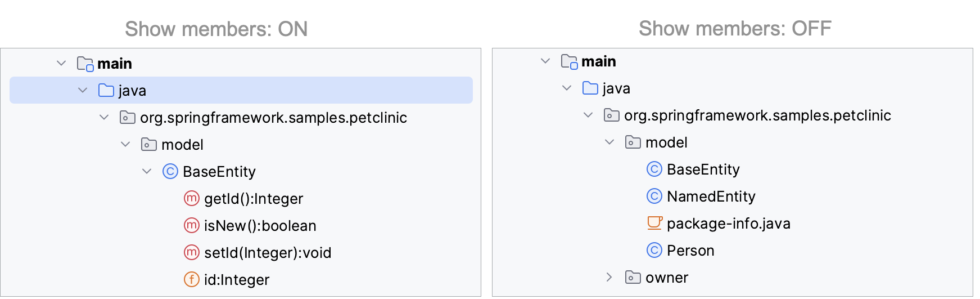
Task: Select the main folder in right panel
Action: (x=599, y=61)
